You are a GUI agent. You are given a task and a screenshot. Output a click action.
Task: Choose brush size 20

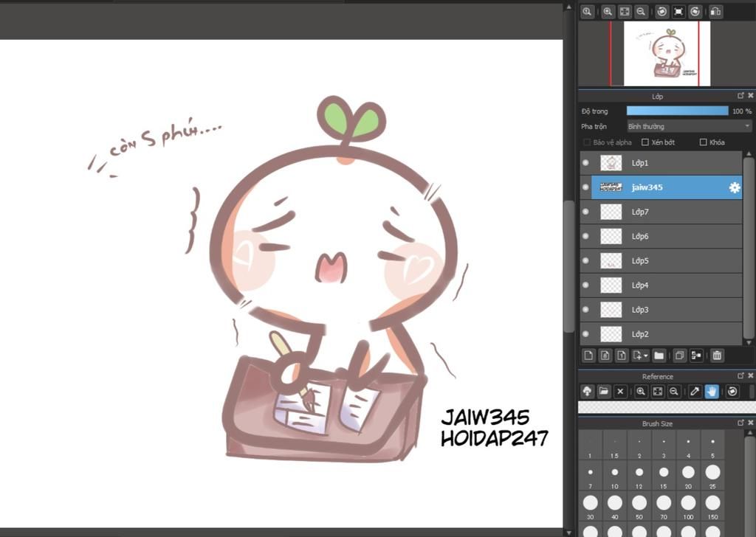[688, 477]
